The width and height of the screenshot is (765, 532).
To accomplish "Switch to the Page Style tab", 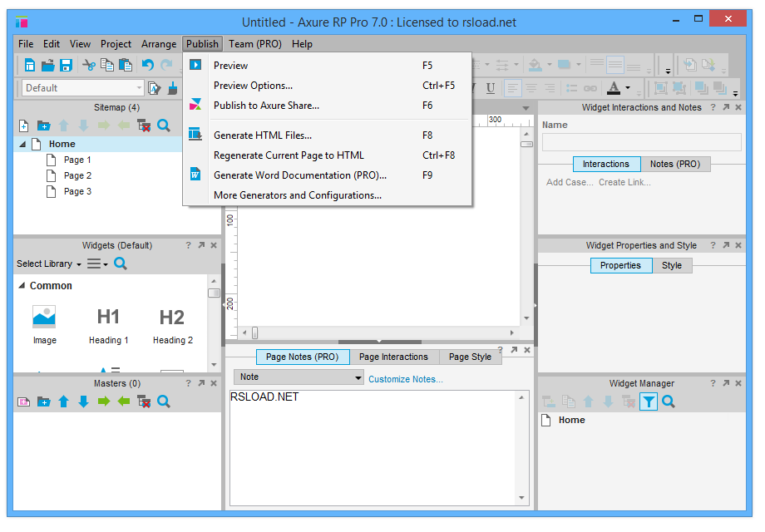I will pyautogui.click(x=471, y=357).
